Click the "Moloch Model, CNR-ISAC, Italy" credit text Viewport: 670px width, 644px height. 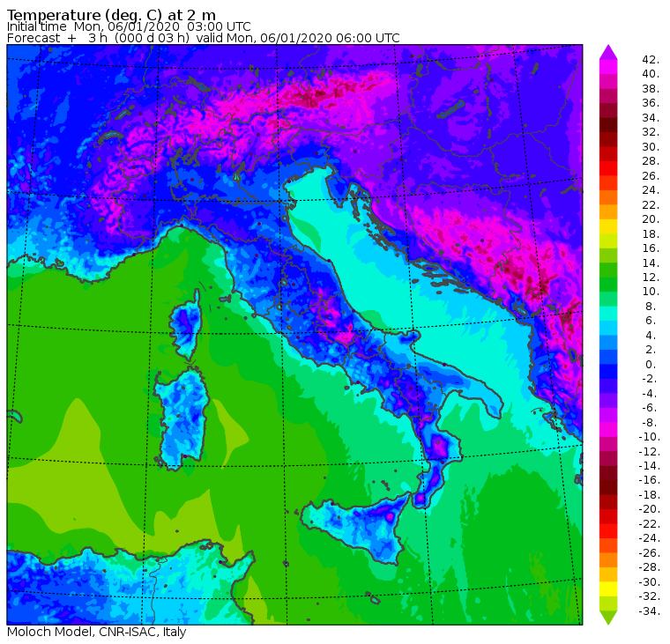(97, 632)
